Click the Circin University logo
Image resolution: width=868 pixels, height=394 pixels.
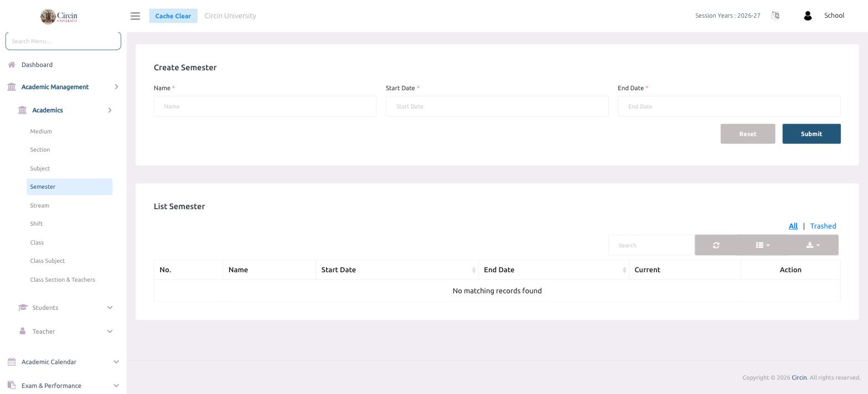[59, 16]
